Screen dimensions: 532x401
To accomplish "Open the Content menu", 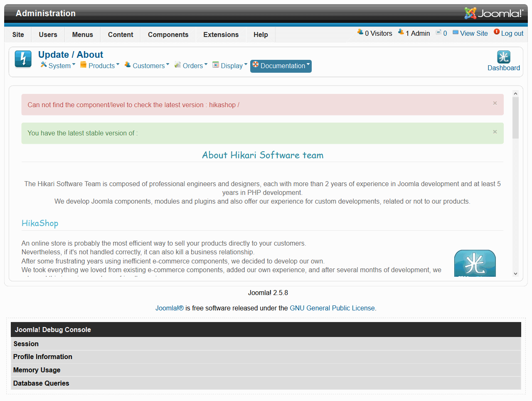I will [121, 34].
